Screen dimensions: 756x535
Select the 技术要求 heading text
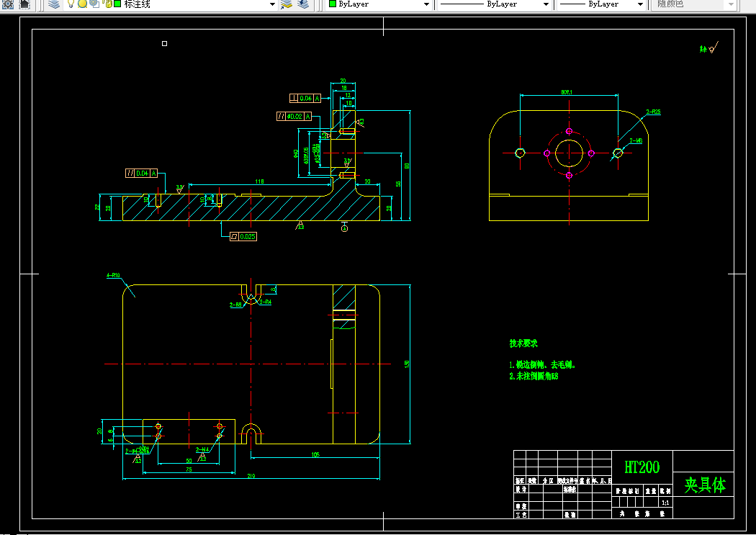523,343
